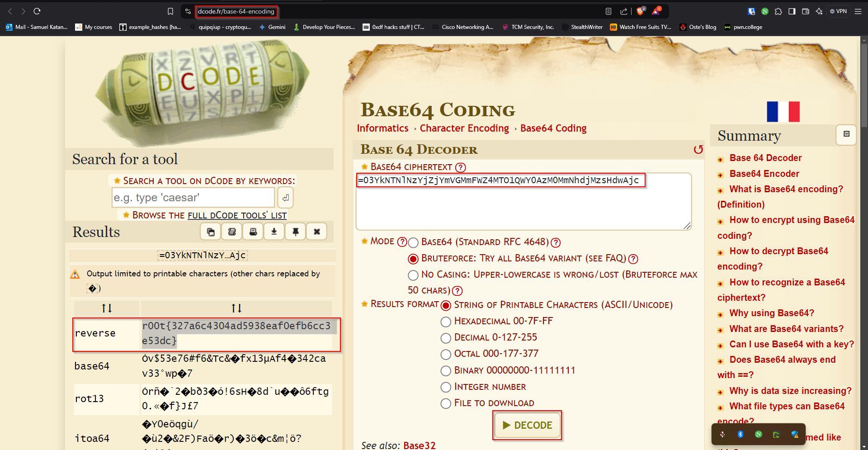Sort results by first column arrows
The height and width of the screenshot is (450, 868).
click(107, 308)
